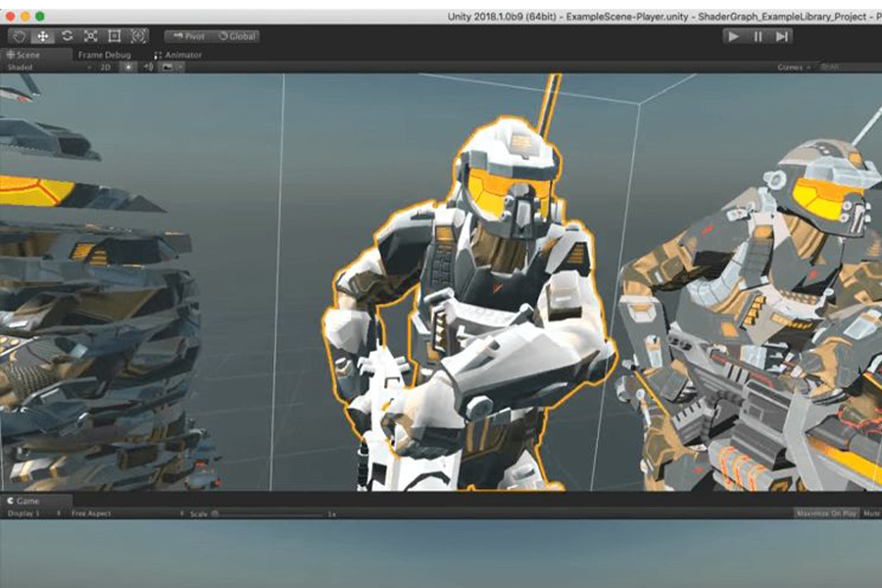This screenshot has width=882, height=588.
Task: Toggle scene lighting sun icon
Action: tap(128, 67)
